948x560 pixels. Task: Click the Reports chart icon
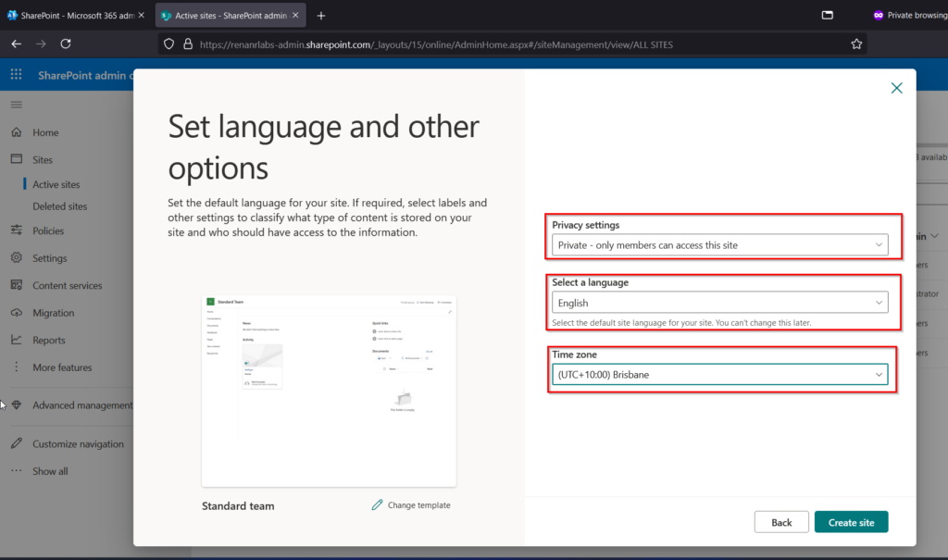(17, 340)
